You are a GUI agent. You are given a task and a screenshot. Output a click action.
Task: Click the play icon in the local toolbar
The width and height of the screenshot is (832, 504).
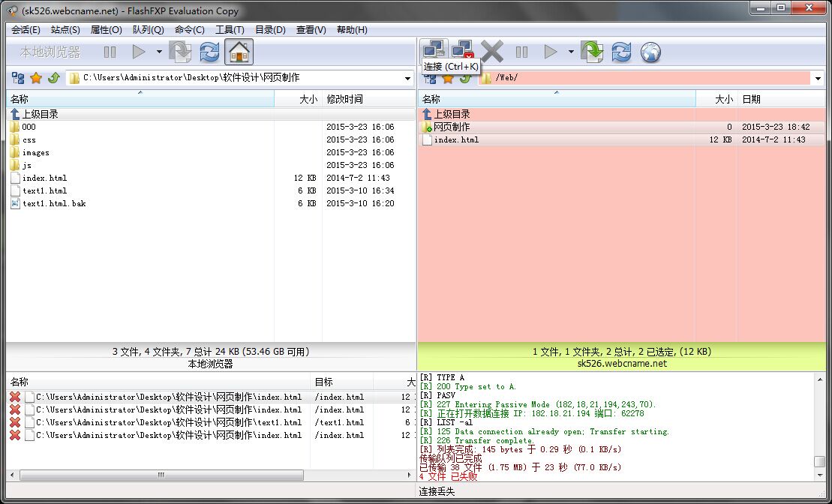pos(139,52)
